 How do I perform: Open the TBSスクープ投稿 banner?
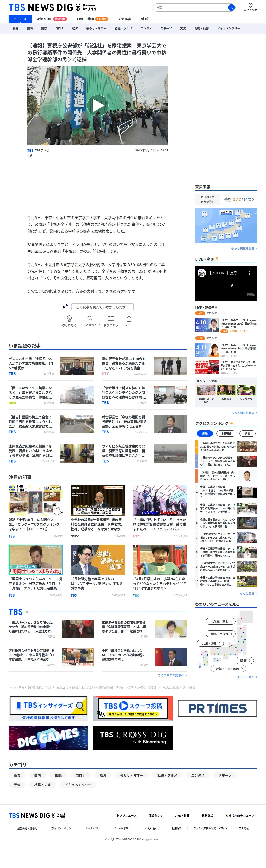click(x=133, y=708)
